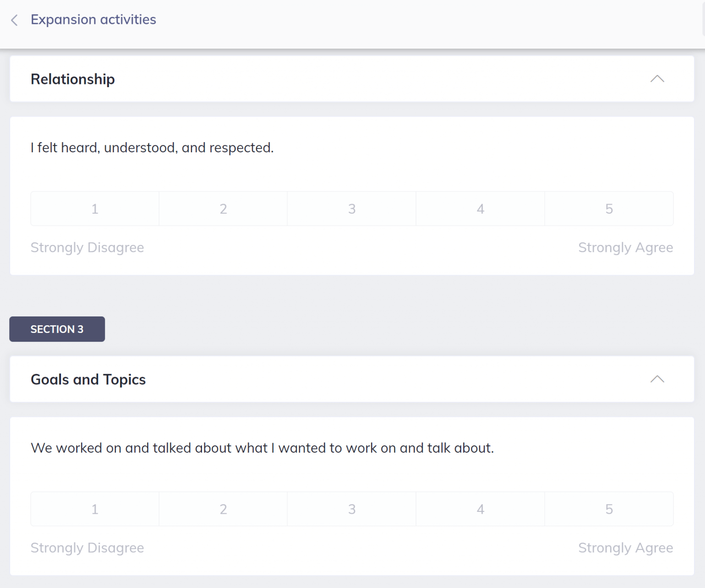705x588 pixels.
Task: Rate 'felt heard, understood, respected' as 3
Action: point(352,209)
